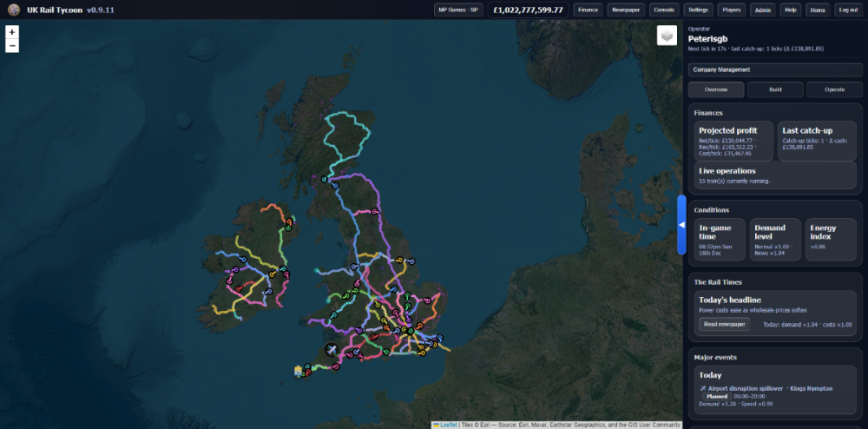The width and height of the screenshot is (868, 429).
Task: Collapse the side panel with blue arrow
Action: point(681,225)
